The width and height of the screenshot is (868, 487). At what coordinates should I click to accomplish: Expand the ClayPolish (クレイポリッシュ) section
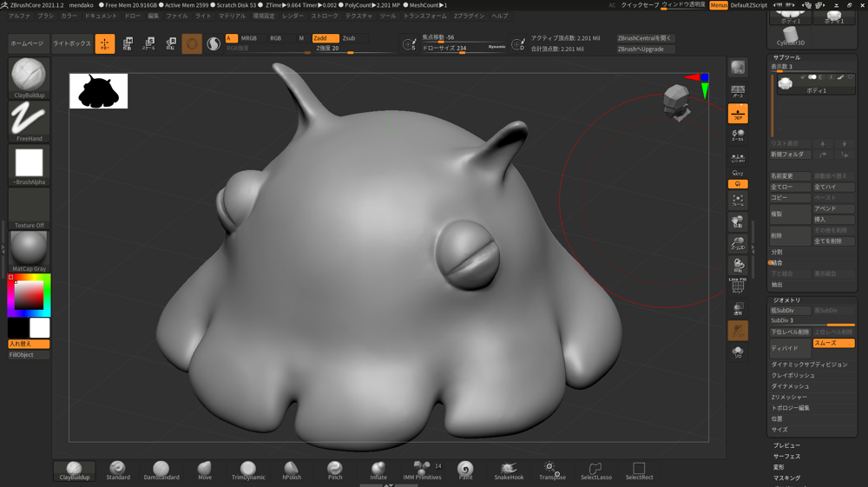(792, 375)
